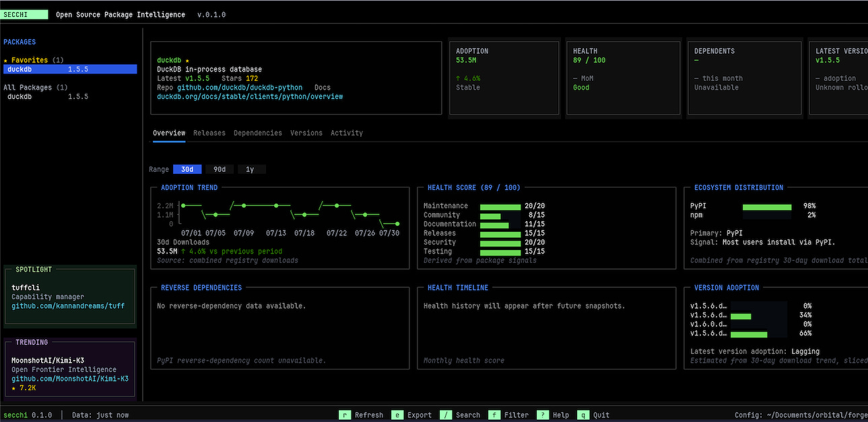Image resolution: width=868 pixels, height=422 pixels.
Task: Click the Refresh label in the footer
Action: [x=369, y=415]
